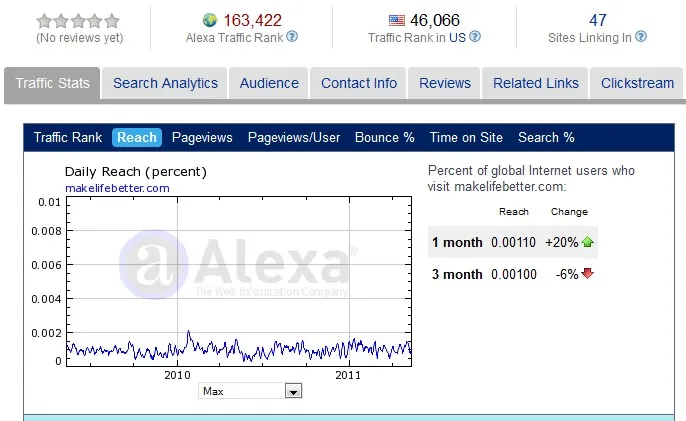Rate the site using the star rating
686x421 pixels.
(x=78, y=21)
